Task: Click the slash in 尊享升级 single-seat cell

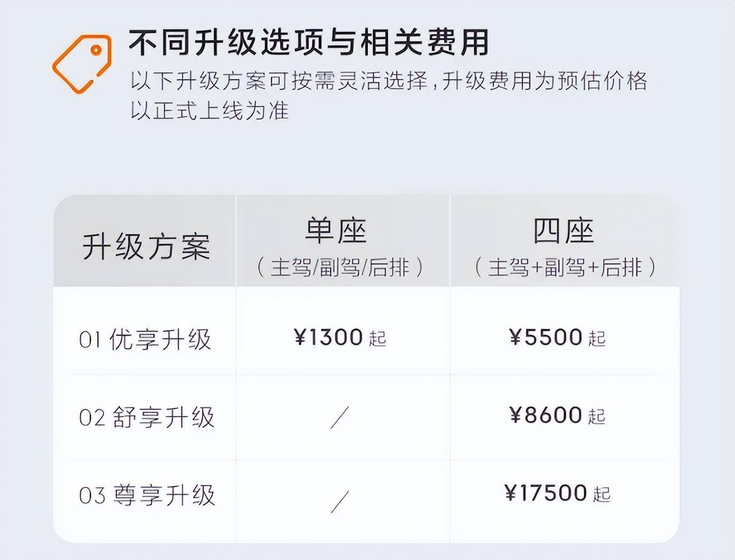Action: click(x=340, y=501)
